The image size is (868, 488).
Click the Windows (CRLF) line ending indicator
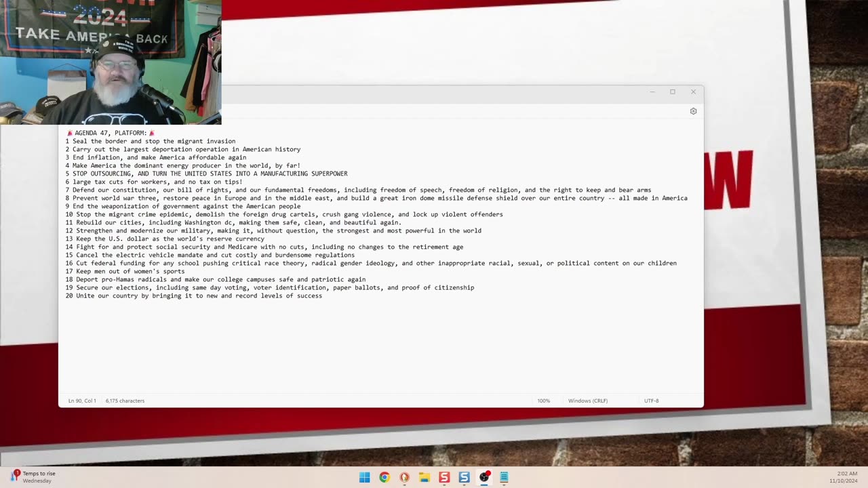click(588, 401)
